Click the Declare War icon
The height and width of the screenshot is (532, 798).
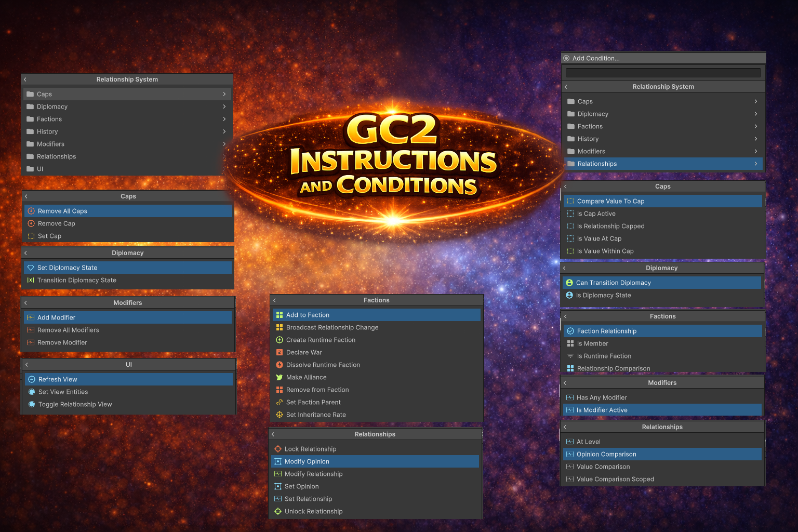click(280, 352)
